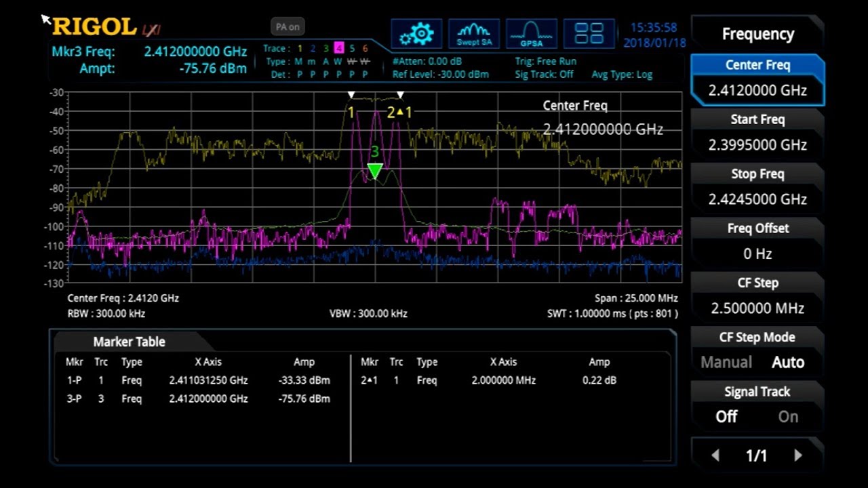Click 2.000000 MHz delta X Axis cell
Screen dimensions: 868x488
point(504,380)
